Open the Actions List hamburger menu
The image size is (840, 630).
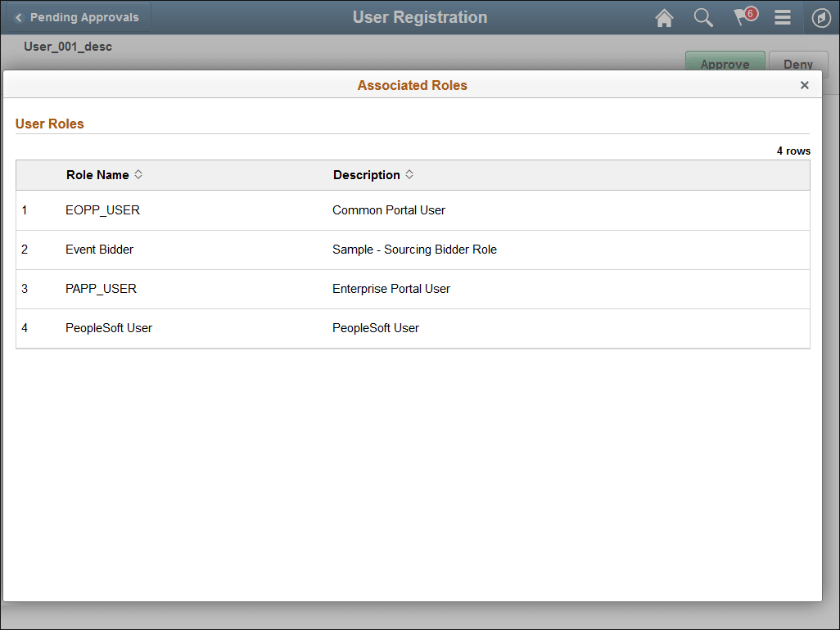click(x=782, y=17)
